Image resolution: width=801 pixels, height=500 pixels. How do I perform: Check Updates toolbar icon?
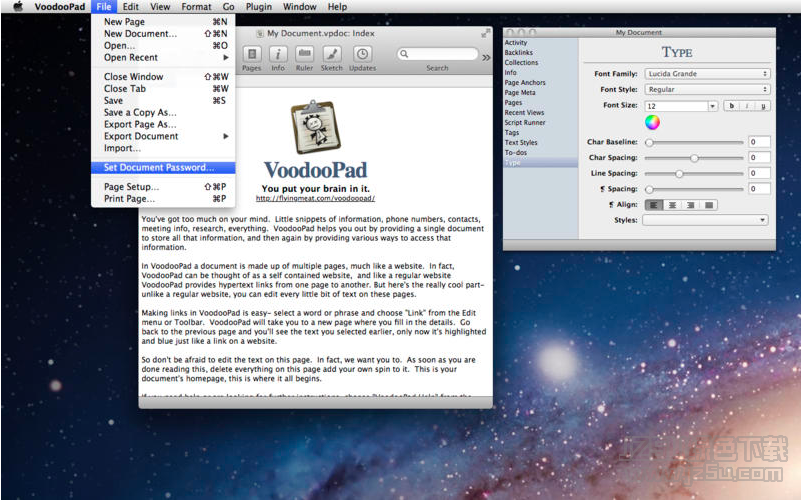click(x=362, y=54)
